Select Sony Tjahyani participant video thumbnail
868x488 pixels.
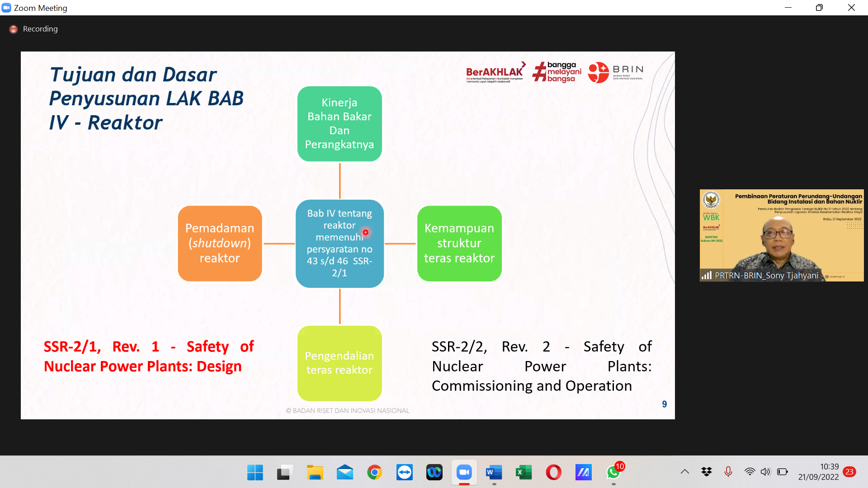click(x=782, y=235)
